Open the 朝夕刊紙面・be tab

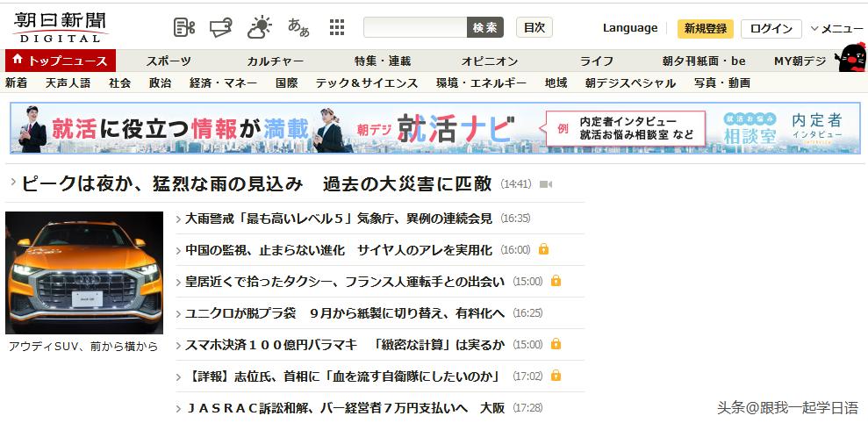click(x=704, y=61)
